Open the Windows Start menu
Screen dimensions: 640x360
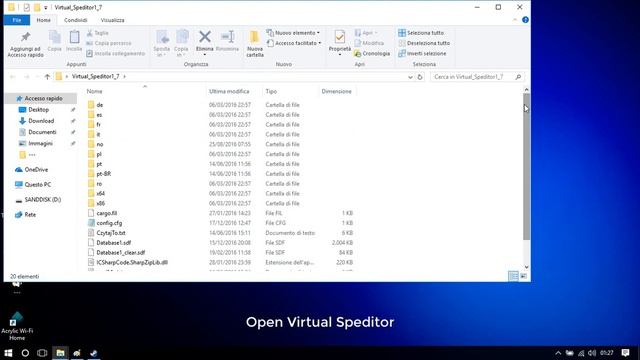pos(8,353)
